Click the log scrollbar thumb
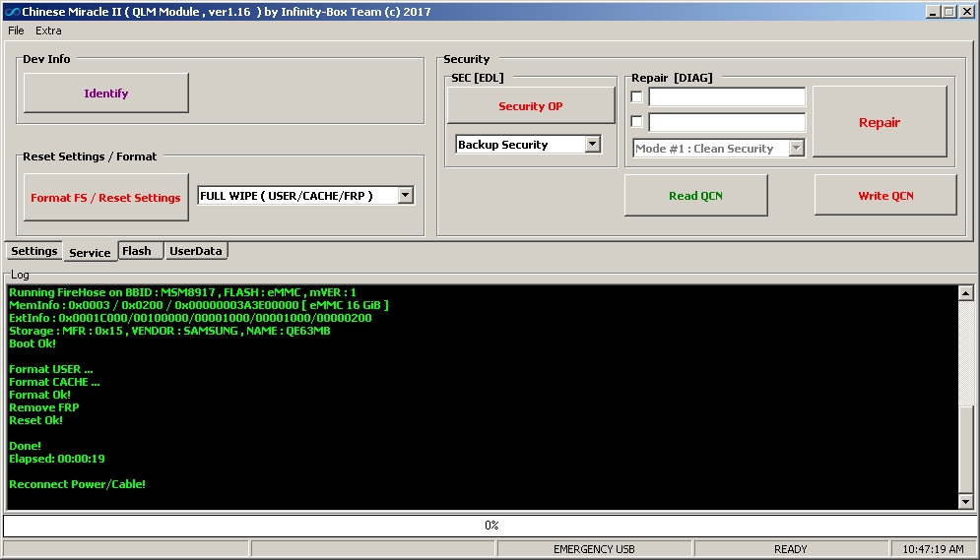Viewport: 980px width, 560px height. coord(965,450)
